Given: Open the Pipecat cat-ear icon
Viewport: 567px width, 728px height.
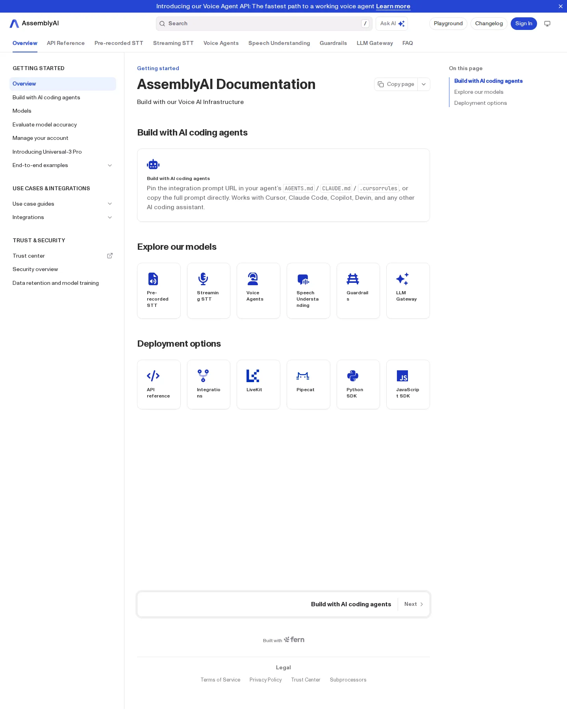Looking at the screenshot, I should 303,376.
